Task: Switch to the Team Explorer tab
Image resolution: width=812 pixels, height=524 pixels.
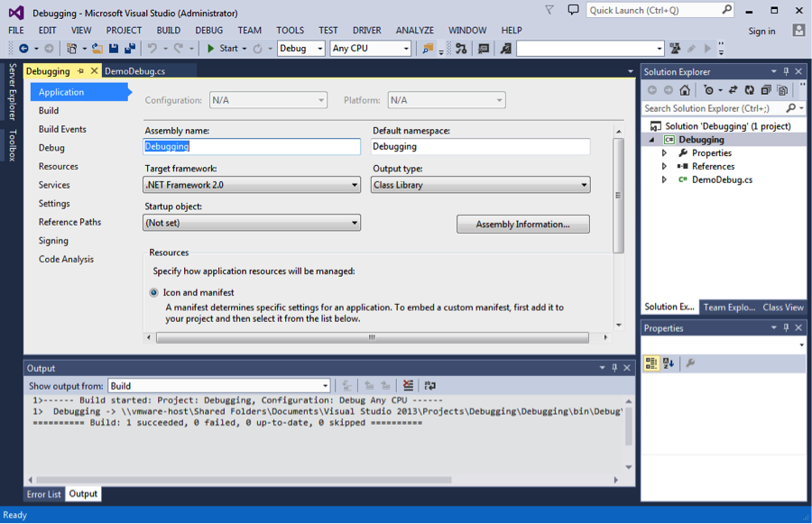Action: coord(729,307)
